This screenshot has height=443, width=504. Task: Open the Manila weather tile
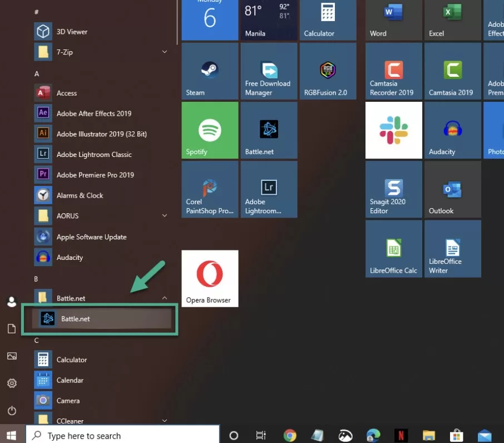coord(269,19)
